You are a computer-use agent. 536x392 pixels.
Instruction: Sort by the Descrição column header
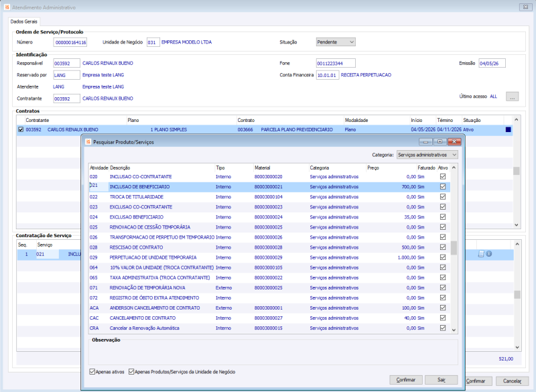[162, 168]
